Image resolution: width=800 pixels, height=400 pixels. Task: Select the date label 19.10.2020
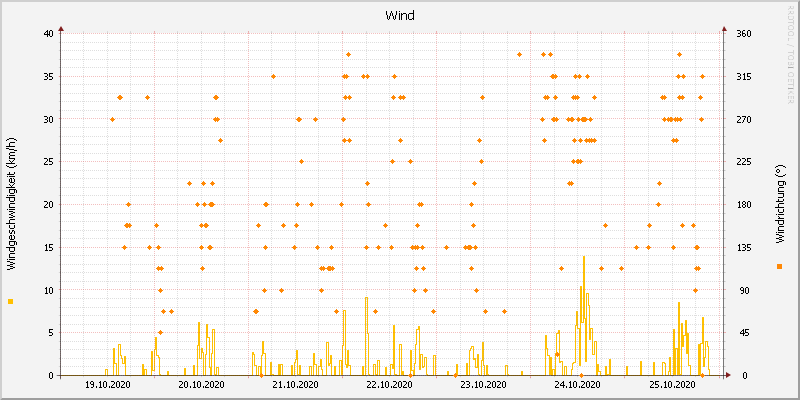pyautogui.click(x=108, y=384)
